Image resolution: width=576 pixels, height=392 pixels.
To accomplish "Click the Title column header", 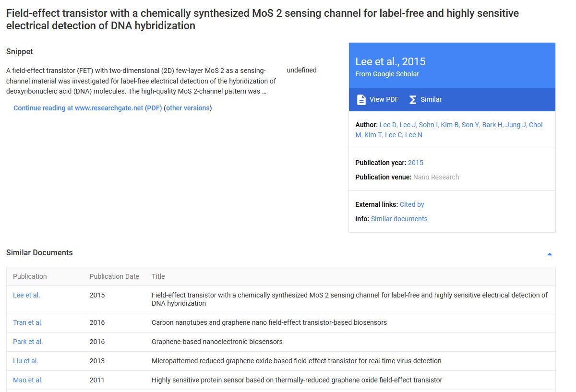I will point(158,276).
